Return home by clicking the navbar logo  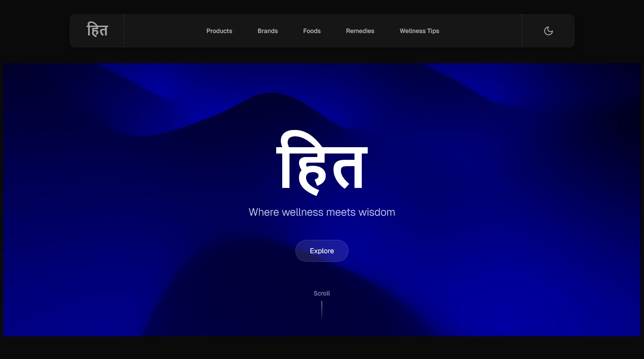point(97,30)
